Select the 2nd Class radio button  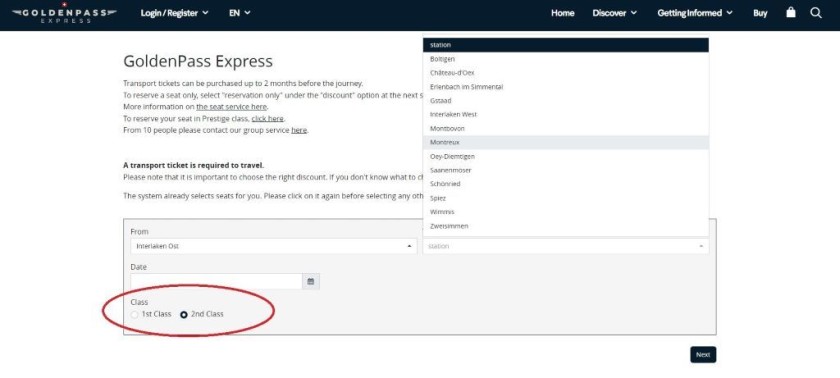tap(184, 315)
